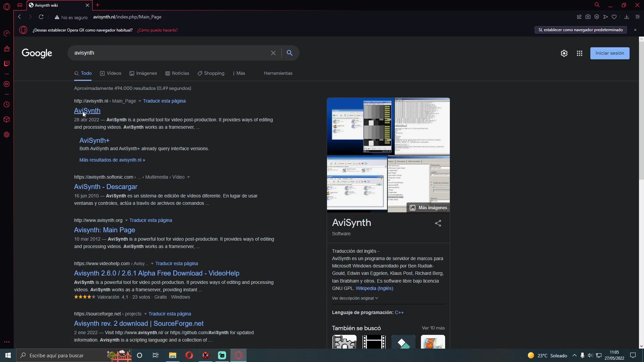Open the edit pencil icon in address bar
644x362 pixels.
pyautogui.click(x=579, y=17)
